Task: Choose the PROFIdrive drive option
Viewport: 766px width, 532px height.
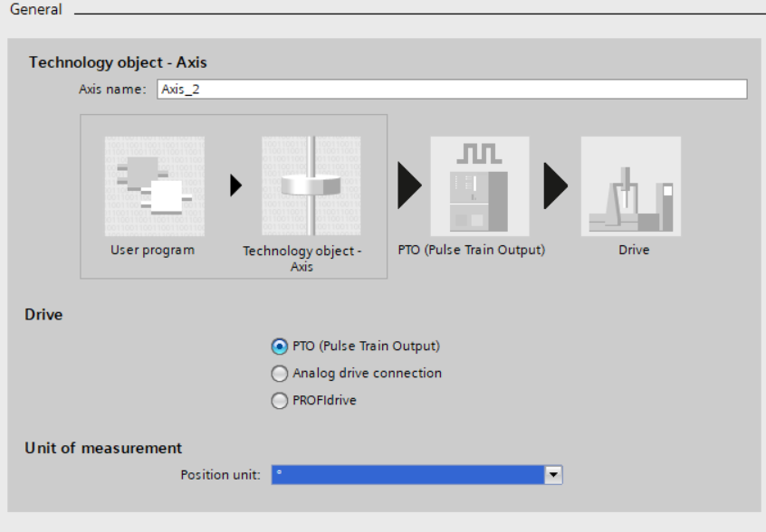Action: (280, 401)
